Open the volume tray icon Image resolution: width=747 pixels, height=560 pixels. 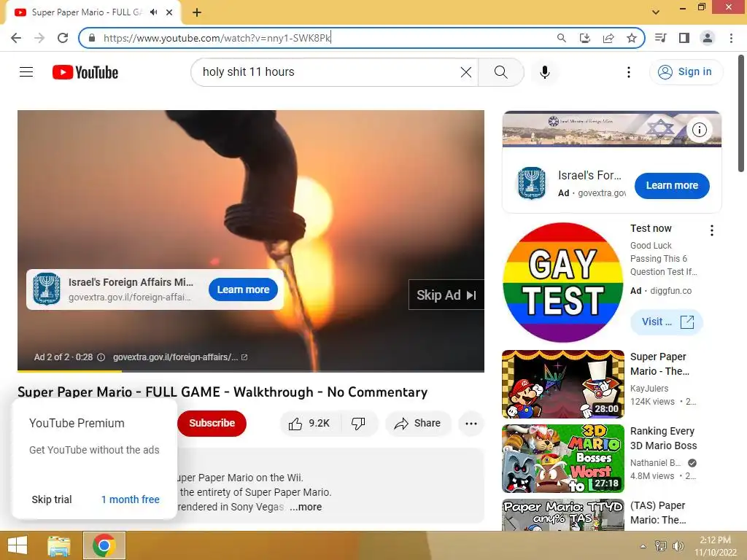coord(678,546)
